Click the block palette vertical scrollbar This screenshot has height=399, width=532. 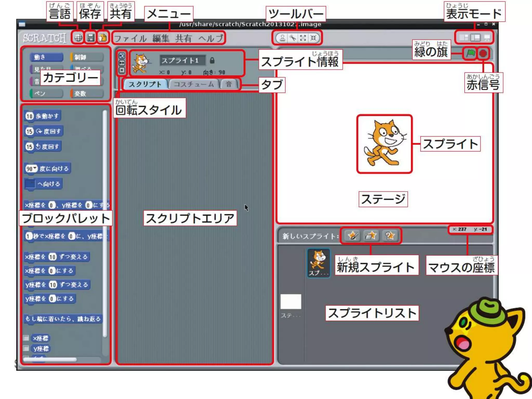click(x=105, y=223)
